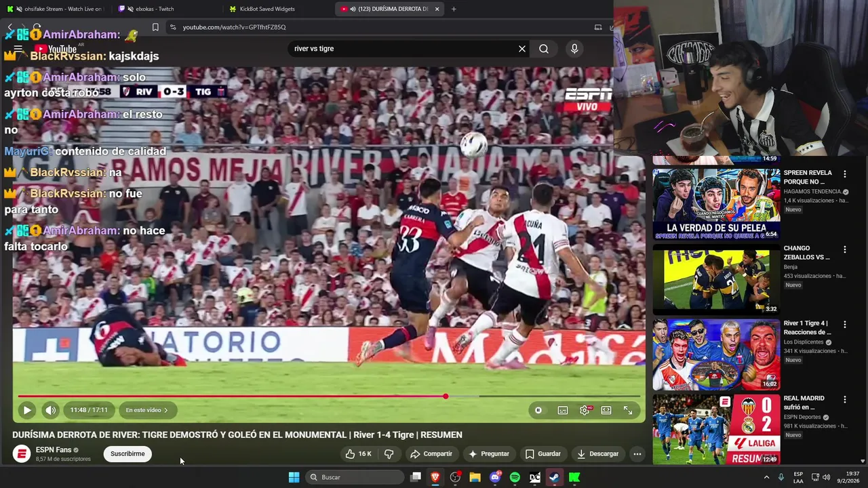The height and width of the screenshot is (488, 868).
Task: Dislike the video with the thumbs-down icon
Action: [389, 453]
